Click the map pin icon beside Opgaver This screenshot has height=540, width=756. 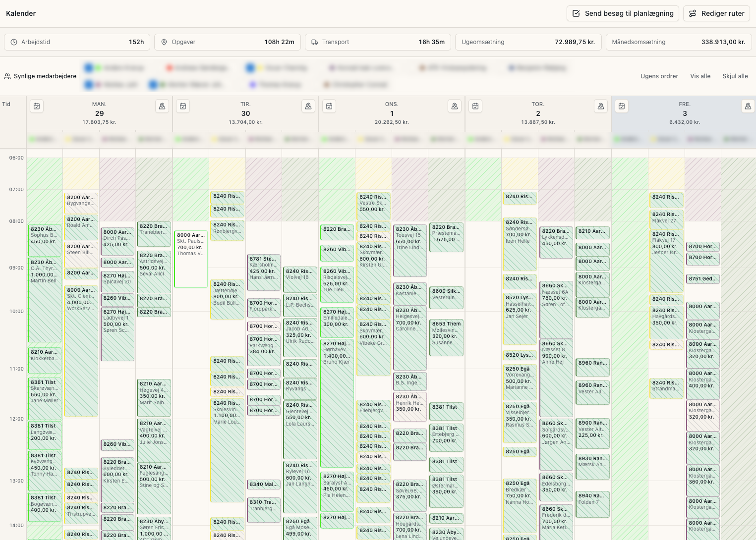pyautogui.click(x=164, y=42)
